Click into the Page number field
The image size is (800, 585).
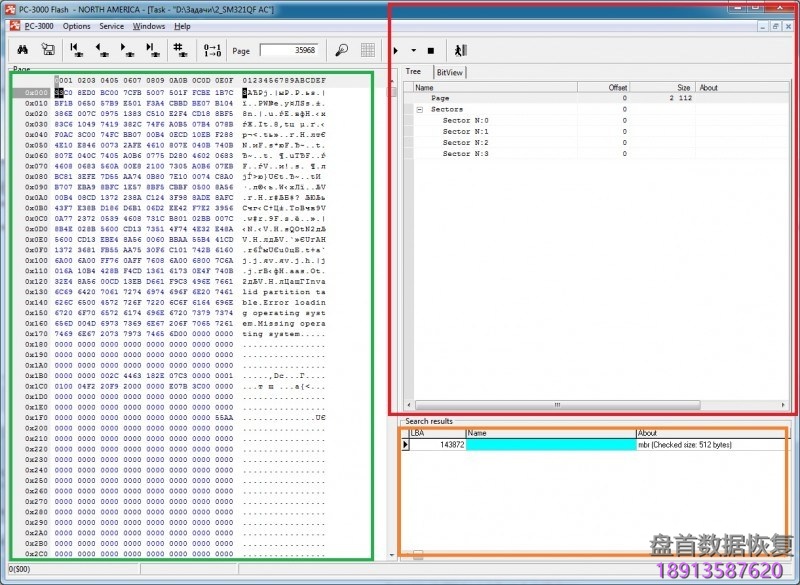(x=288, y=49)
